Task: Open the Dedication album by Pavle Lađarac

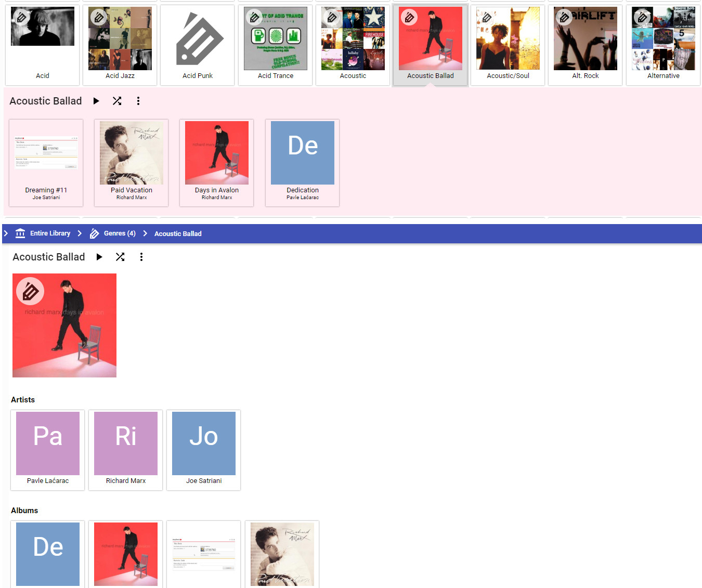Action: [x=303, y=162]
